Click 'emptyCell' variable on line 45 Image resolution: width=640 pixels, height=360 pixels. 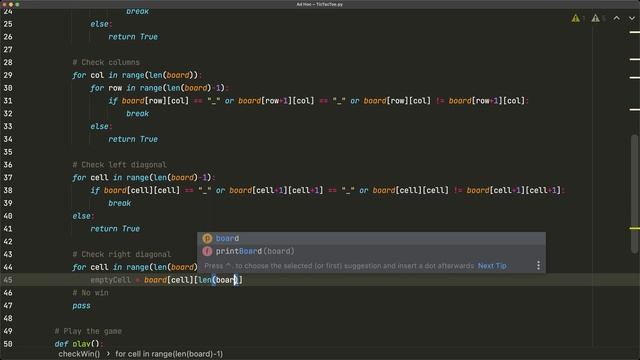(111, 280)
